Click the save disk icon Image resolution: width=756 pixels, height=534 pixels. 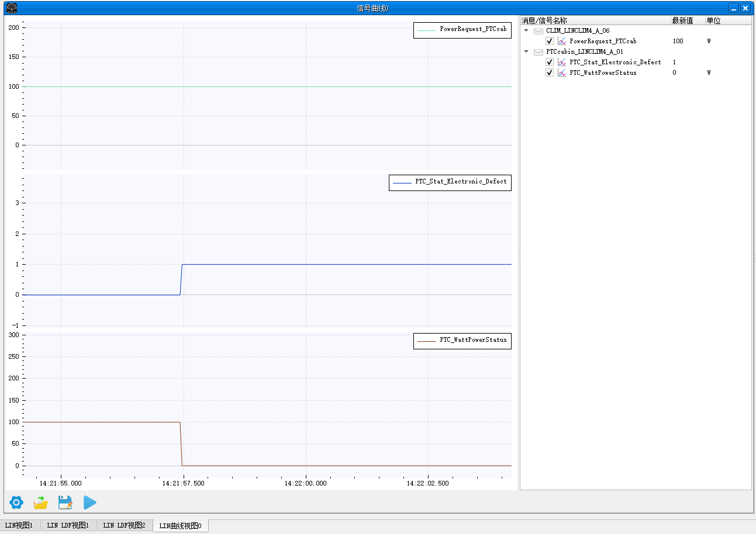pos(65,502)
